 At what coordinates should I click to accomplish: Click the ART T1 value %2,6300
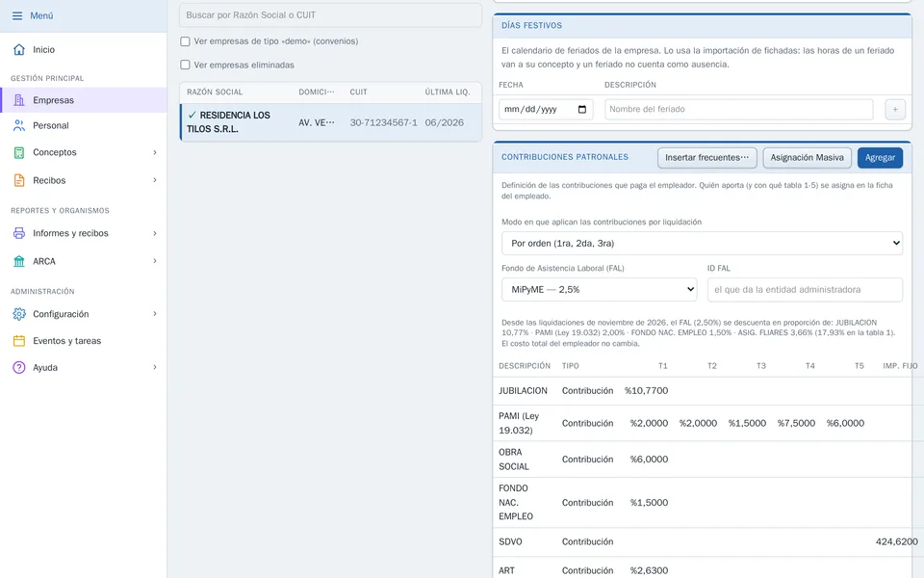(x=649, y=570)
